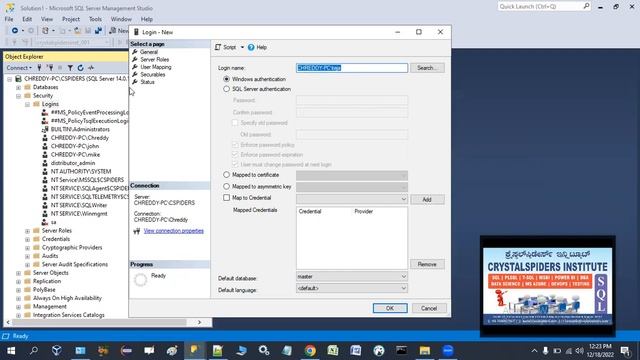Click the Refresh icon in Object Explorer
The image size is (640, 360).
click(80, 68)
